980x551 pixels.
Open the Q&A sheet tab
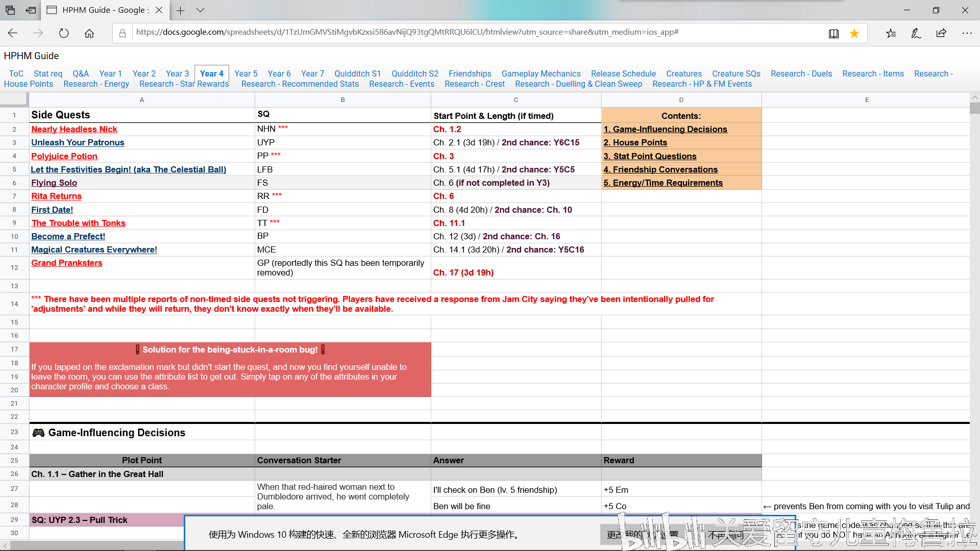tap(81, 73)
